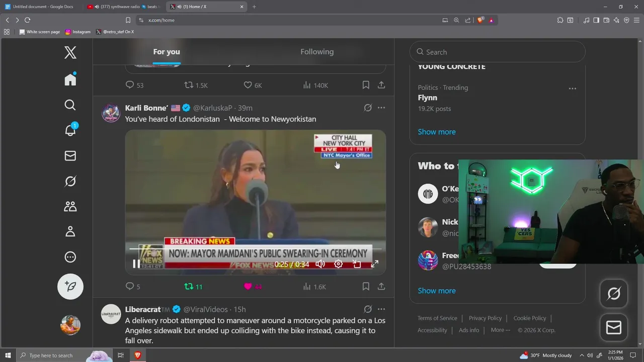Open more options for Flynn trend
Image resolution: width=644 pixels, height=362 pixels.
573,88
